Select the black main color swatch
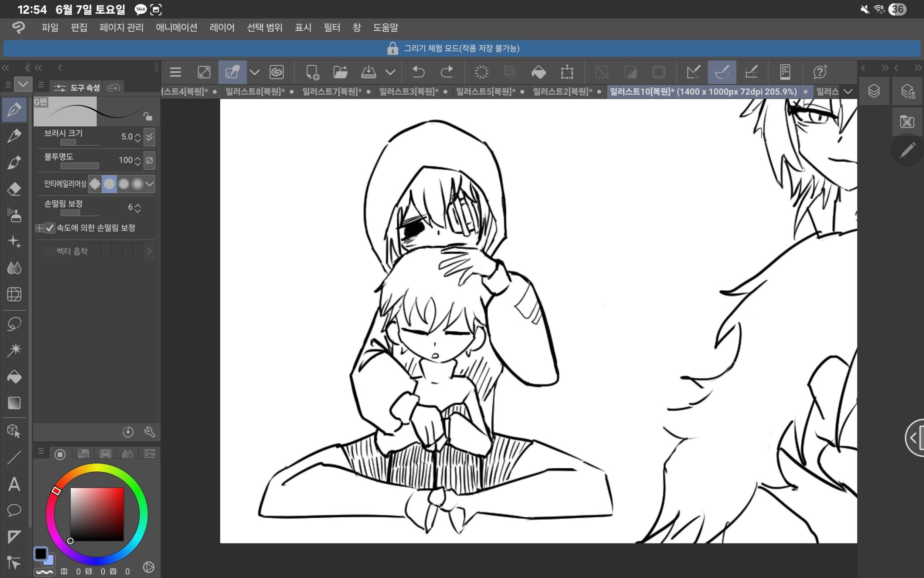The width and height of the screenshot is (924, 578). (x=41, y=554)
